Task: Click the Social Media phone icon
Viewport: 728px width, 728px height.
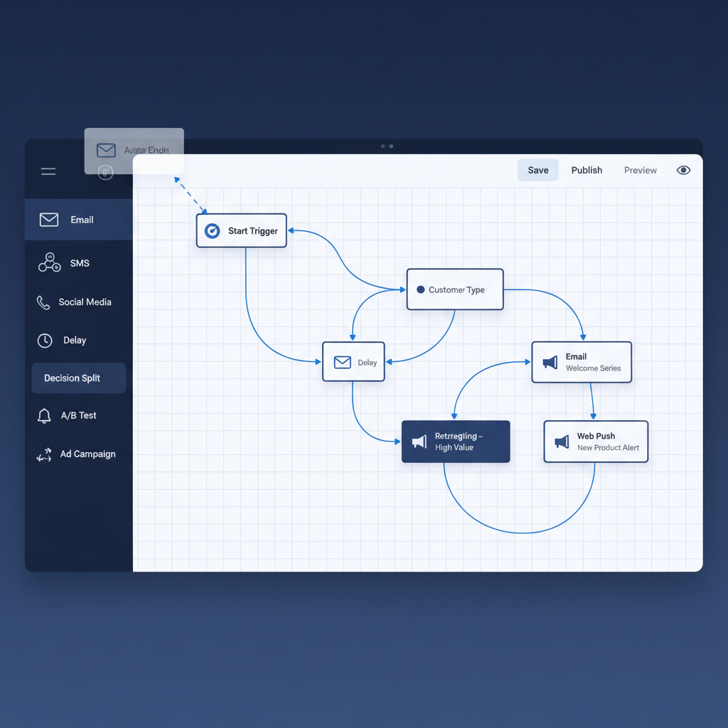Action: tap(43, 302)
